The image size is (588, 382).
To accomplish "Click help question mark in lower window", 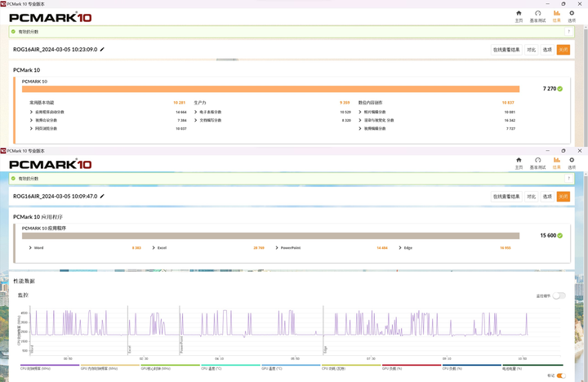I will [x=569, y=179].
